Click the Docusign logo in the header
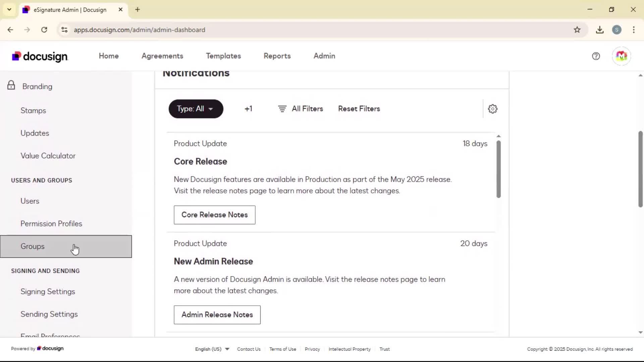Screen dimensions: 644x362 pos(40,56)
